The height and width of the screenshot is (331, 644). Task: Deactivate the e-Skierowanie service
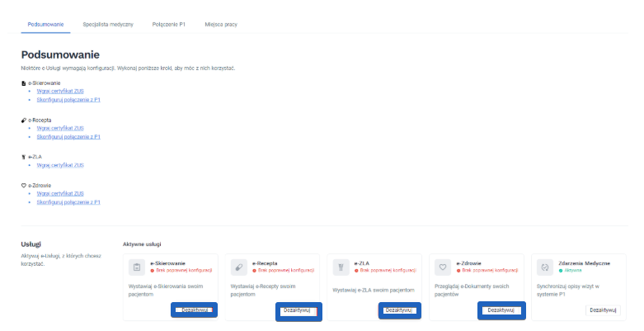point(195,310)
